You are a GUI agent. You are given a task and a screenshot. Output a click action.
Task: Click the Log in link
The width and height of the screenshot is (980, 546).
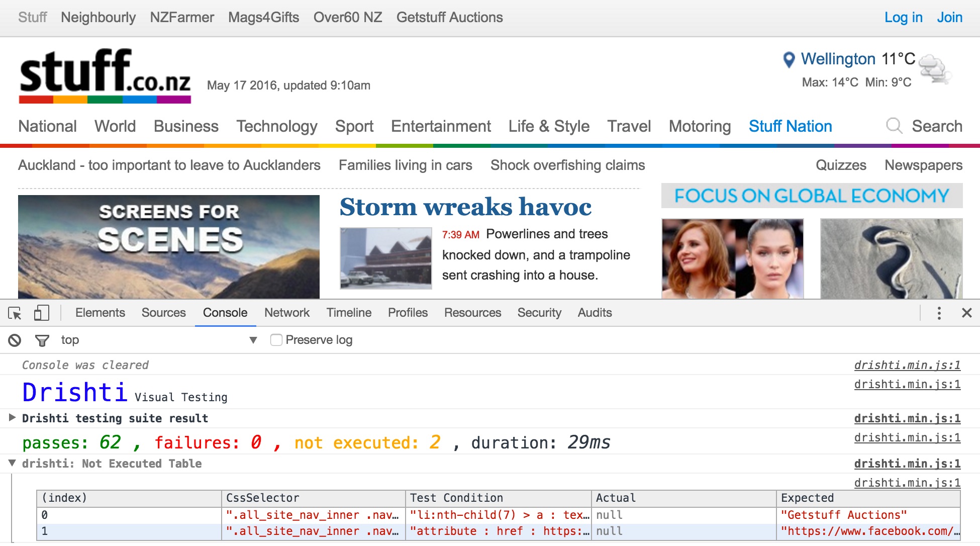click(903, 18)
